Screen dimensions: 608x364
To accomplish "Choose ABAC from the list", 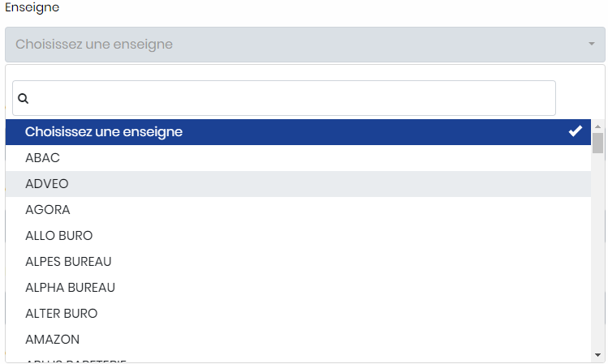I will pos(298,158).
